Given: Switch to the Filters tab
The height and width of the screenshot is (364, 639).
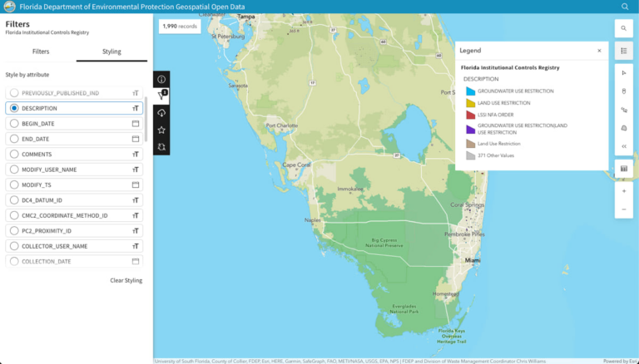Looking at the screenshot, I should click(x=41, y=52).
